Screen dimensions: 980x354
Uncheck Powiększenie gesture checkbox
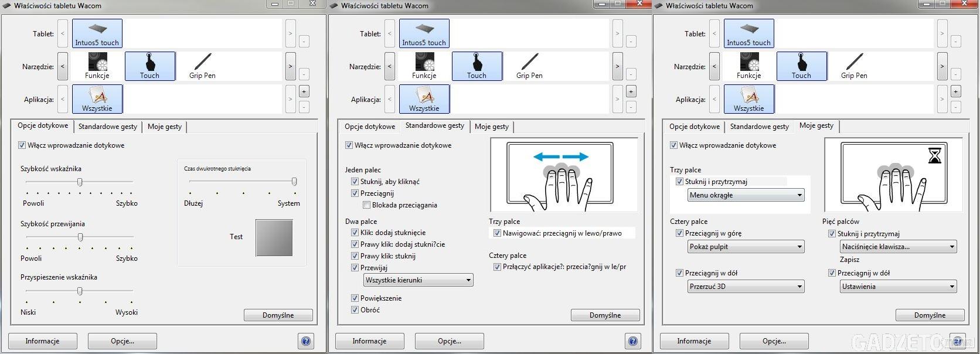click(355, 298)
